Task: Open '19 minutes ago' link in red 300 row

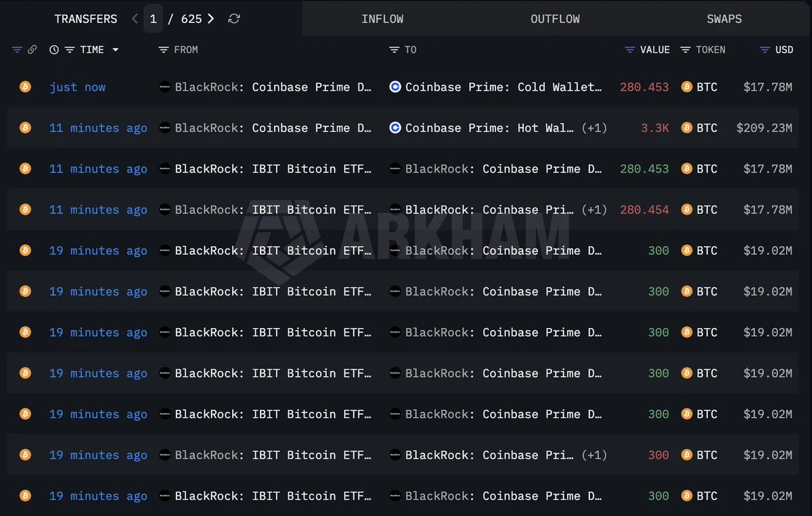Action: [x=98, y=455]
